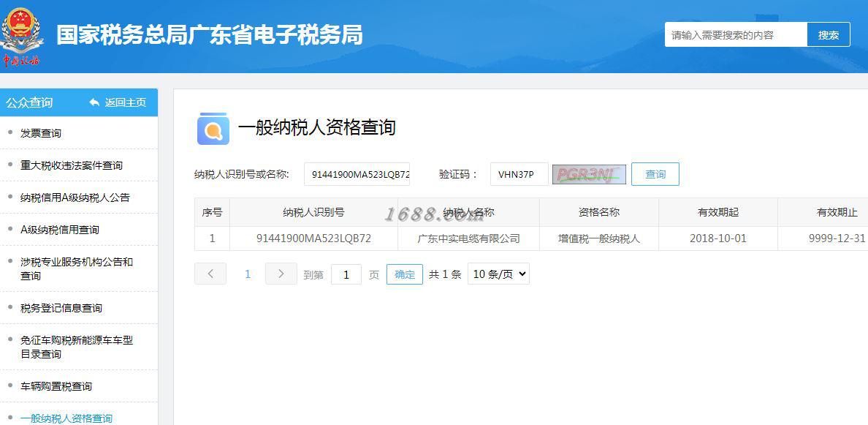Open 重大税收违法案件查询 in the sidebar
This screenshot has width=868, height=425.
(x=72, y=165)
